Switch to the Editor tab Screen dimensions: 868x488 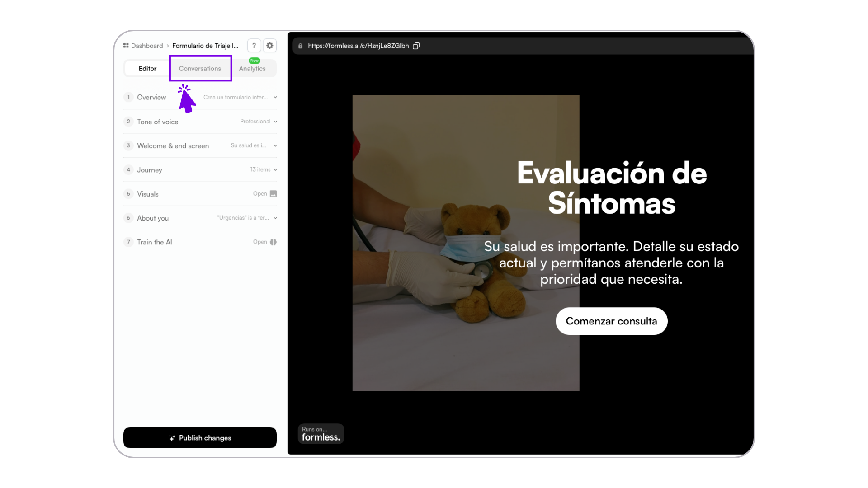147,69
